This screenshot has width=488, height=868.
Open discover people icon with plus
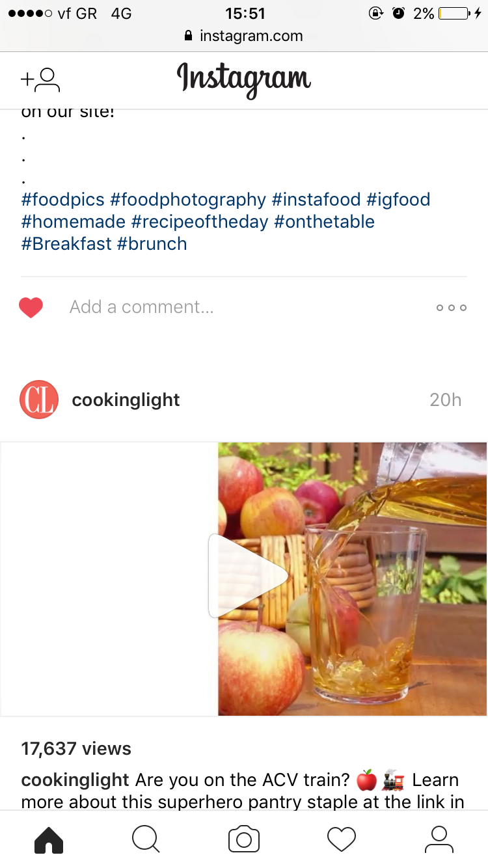point(40,80)
